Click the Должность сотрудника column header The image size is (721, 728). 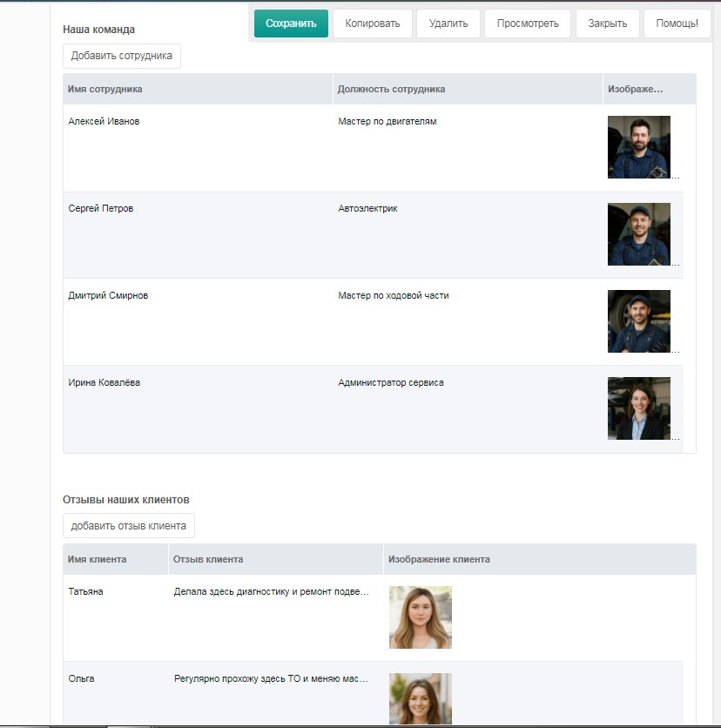(392, 89)
